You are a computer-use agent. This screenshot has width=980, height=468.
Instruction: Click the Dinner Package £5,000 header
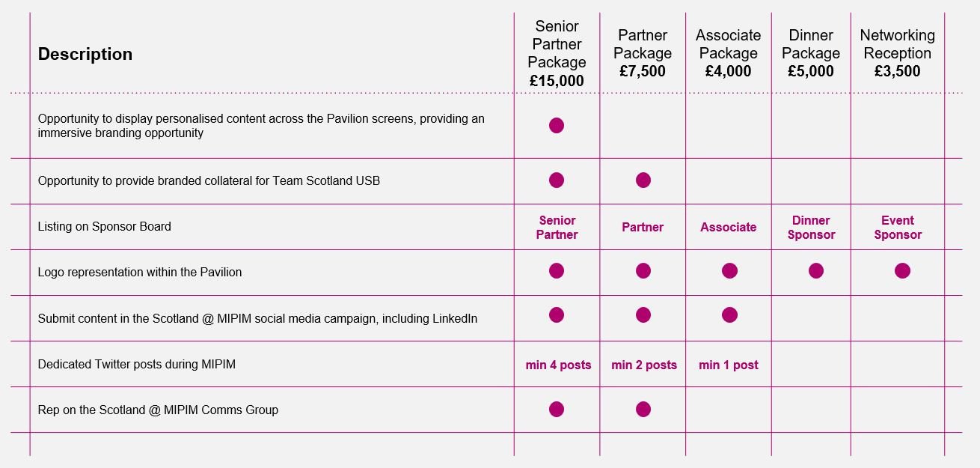coord(811,54)
